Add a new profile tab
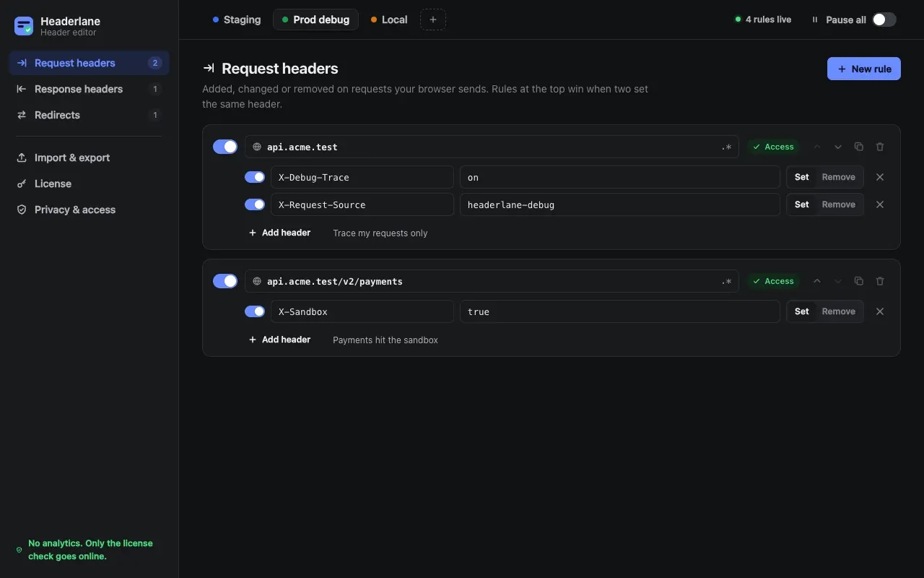The width and height of the screenshot is (924, 578). click(x=433, y=20)
